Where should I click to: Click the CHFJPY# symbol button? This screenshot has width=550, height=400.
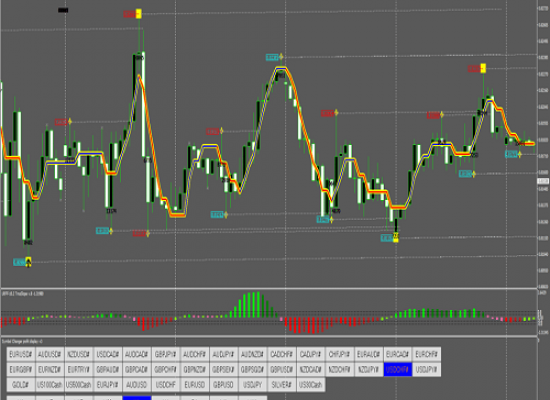pos(340,354)
